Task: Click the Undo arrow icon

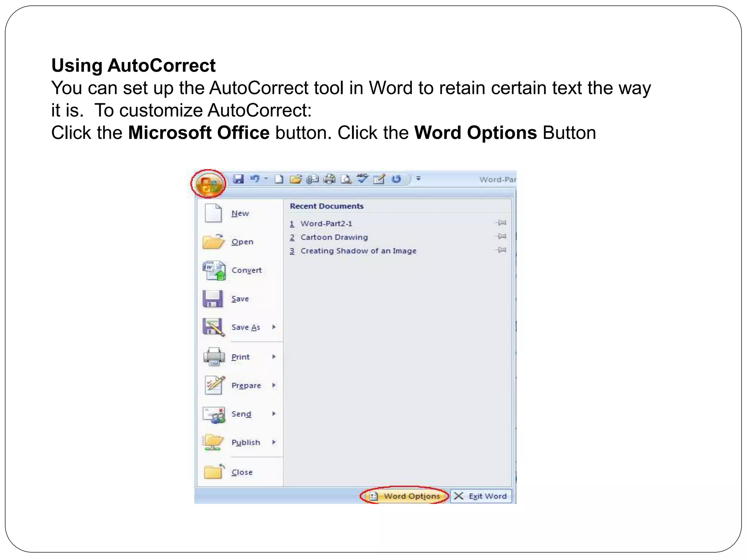Action: click(x=255, y=179)
